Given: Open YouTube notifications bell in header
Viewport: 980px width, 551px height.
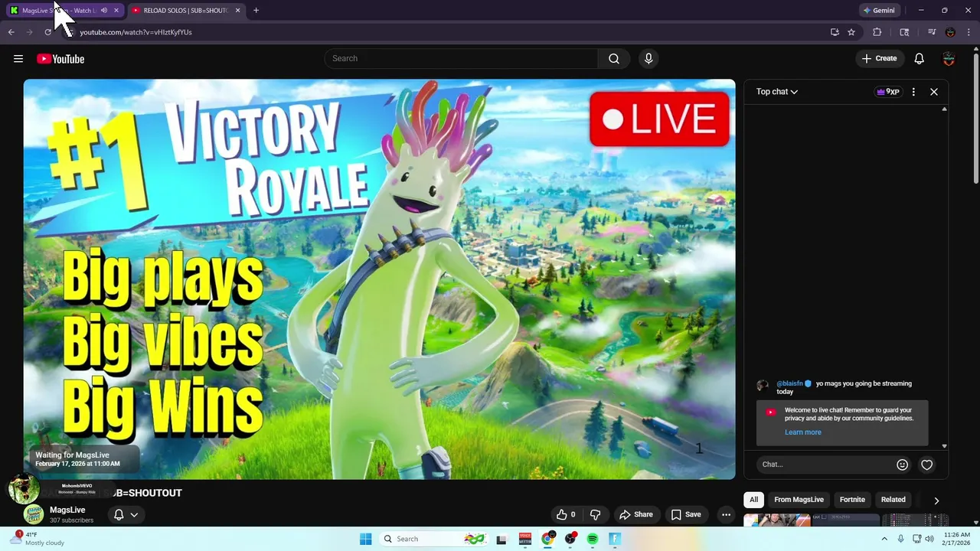Looking at the screenshot, I should 920,59.
